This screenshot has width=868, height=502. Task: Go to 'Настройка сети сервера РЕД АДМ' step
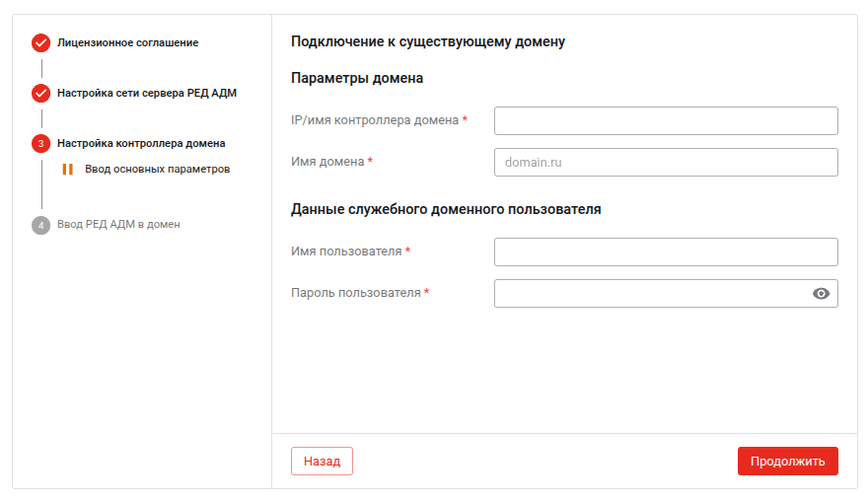point(146,94)
